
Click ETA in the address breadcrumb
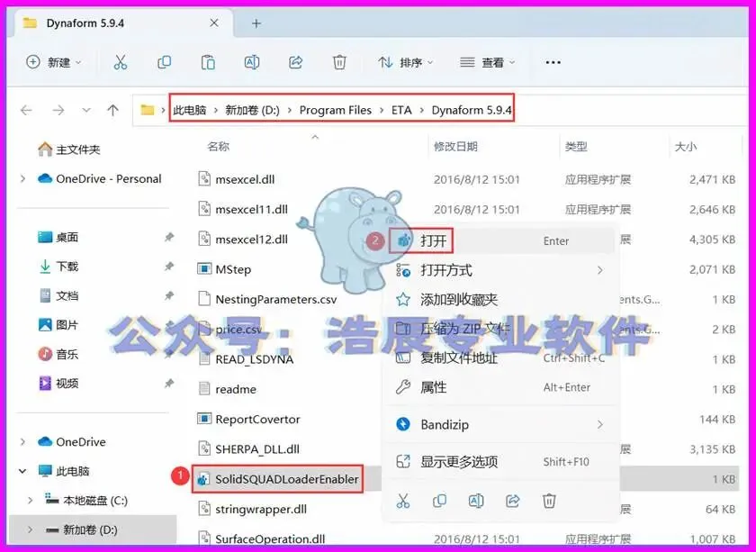401,111
